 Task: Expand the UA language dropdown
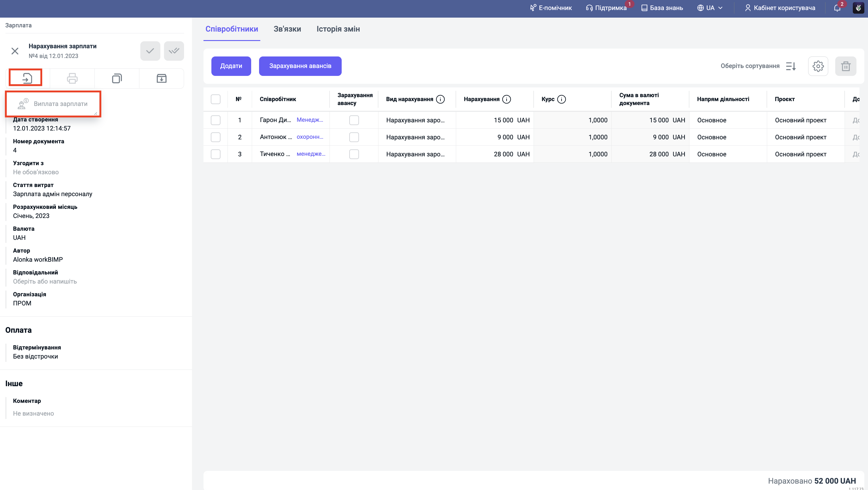click(710, 8)
